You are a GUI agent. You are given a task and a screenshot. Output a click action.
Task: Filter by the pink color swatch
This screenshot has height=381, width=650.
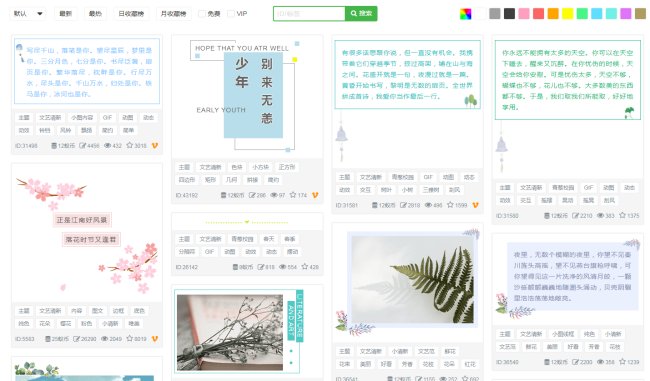click(x=524, y=14)
